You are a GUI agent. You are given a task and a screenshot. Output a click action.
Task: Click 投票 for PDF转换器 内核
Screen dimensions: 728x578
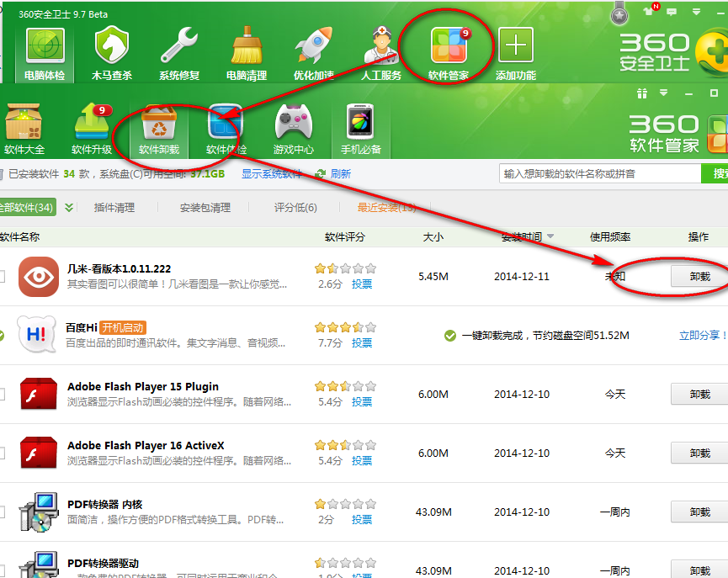[362, 520]
